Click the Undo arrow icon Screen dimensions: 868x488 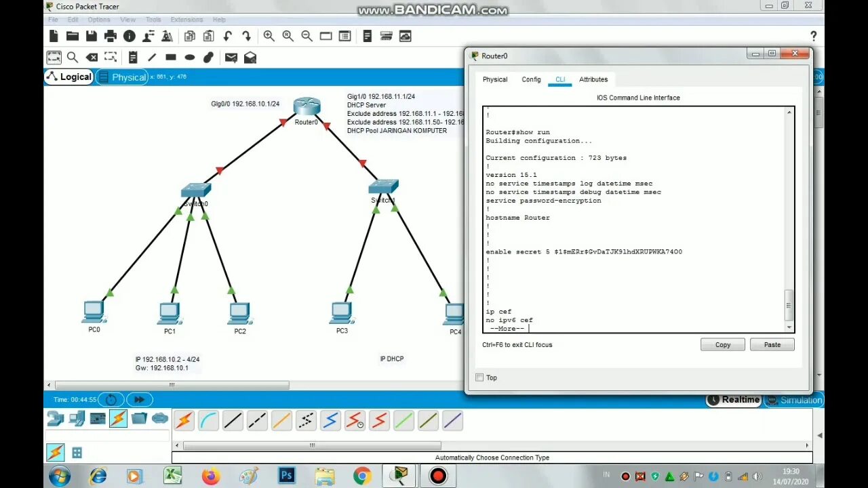[228, 36]
